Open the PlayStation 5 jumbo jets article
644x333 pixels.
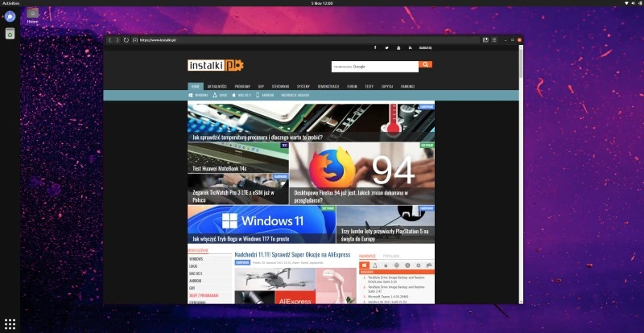coord(386,224)
